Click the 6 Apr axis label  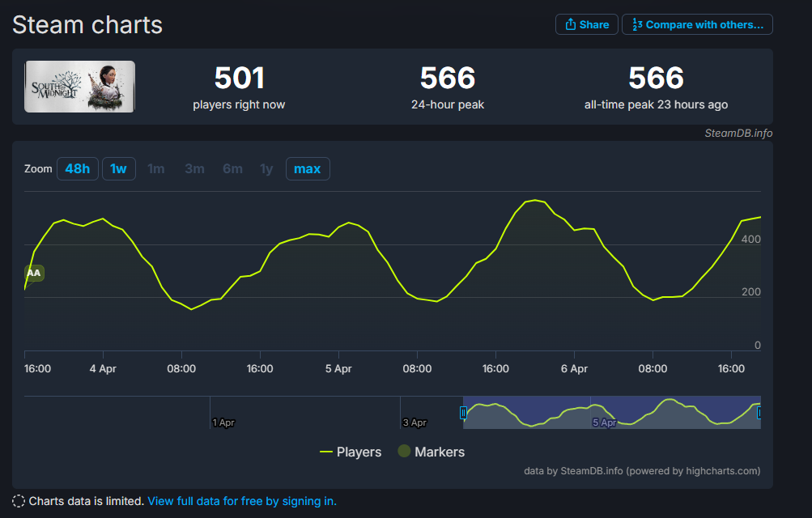point(574,368)
